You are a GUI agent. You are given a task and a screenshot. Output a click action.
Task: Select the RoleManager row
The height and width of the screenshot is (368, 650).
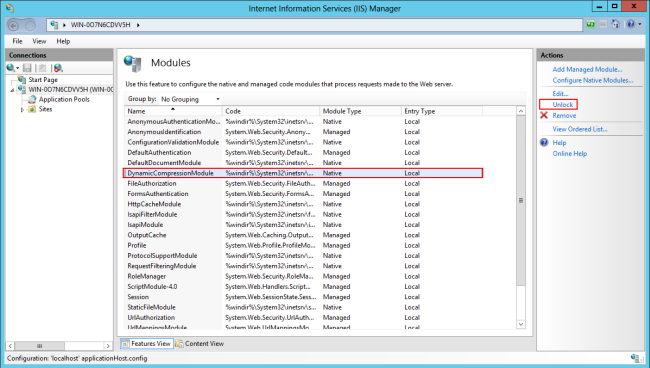tap(303, 276)
